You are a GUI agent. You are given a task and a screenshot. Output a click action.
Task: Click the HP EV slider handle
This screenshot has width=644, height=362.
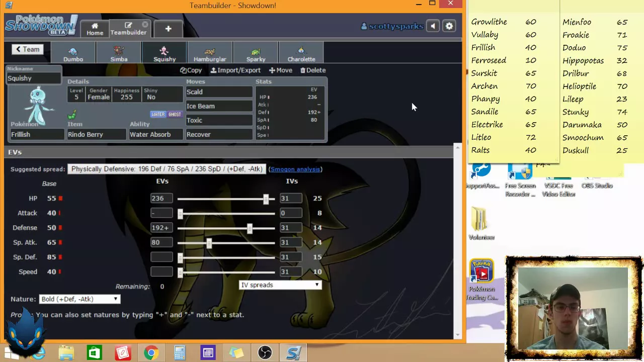click(x=266, y=199)
